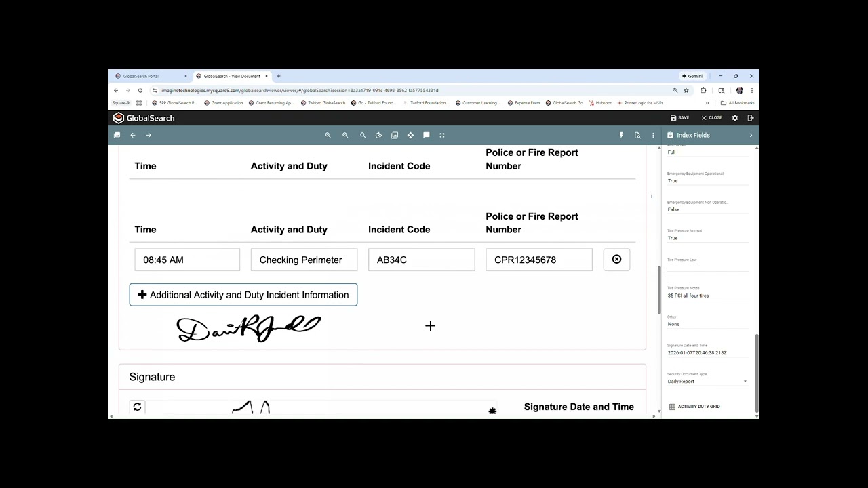Open Chrome's three-dot menu
The width and height of the screenshot is (868, 488).
751,90
